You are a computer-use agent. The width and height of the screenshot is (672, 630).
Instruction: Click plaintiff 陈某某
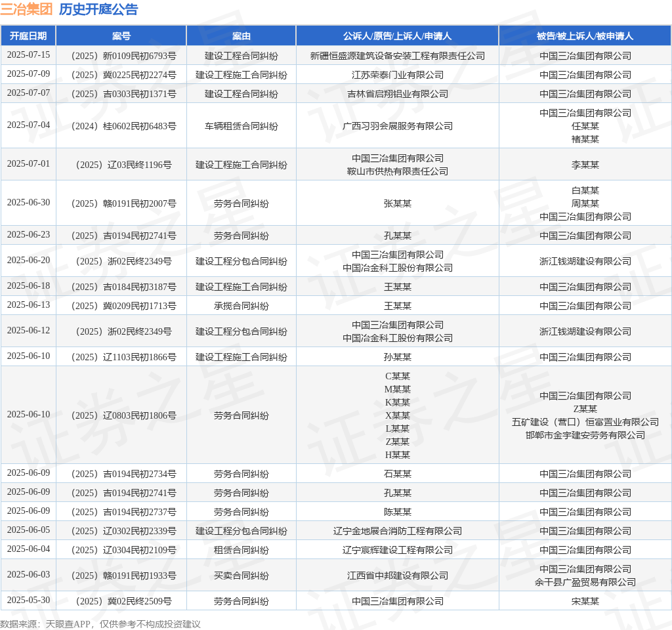click(x=397, y=512)
